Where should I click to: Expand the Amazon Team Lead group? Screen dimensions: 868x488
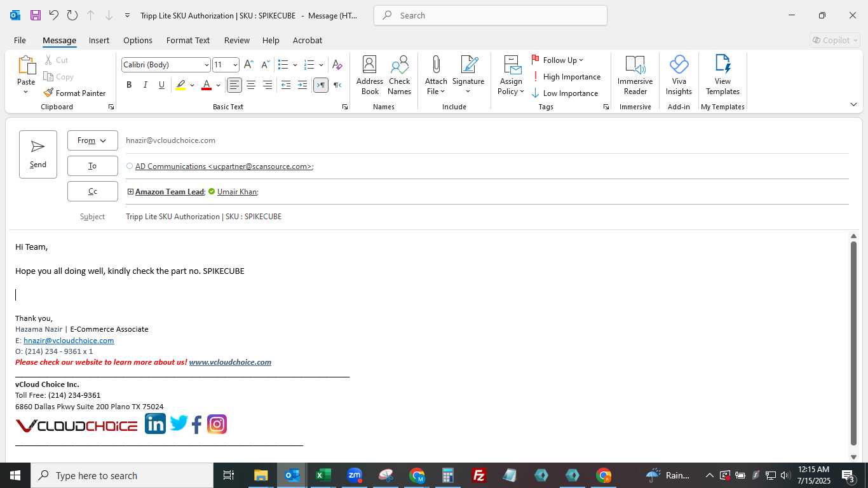point(130,191)
